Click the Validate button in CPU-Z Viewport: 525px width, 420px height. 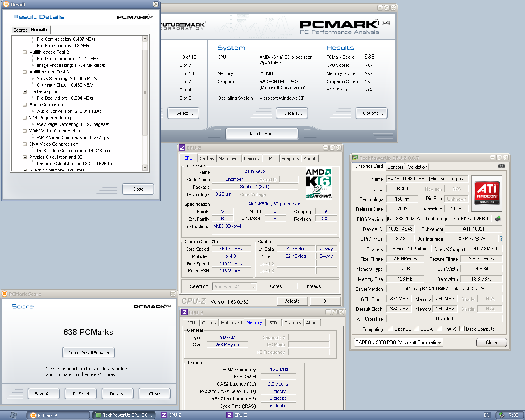[292, 301]
